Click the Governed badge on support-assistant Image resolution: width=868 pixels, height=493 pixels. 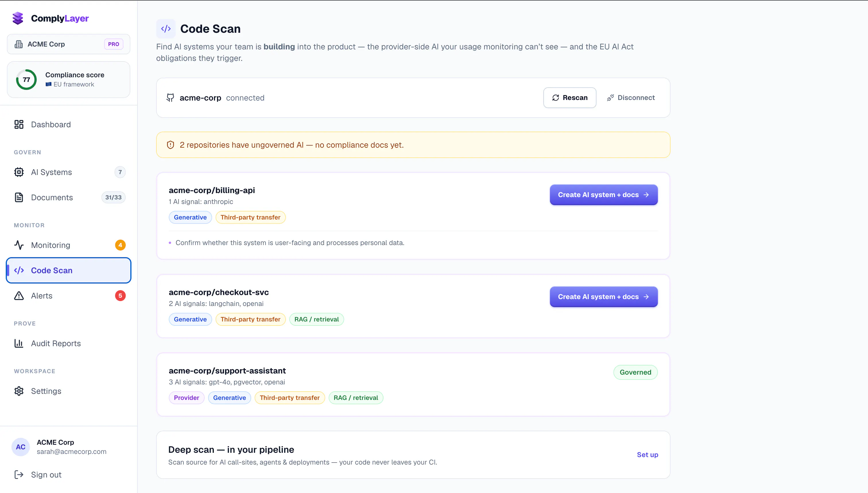pos(635,372)
